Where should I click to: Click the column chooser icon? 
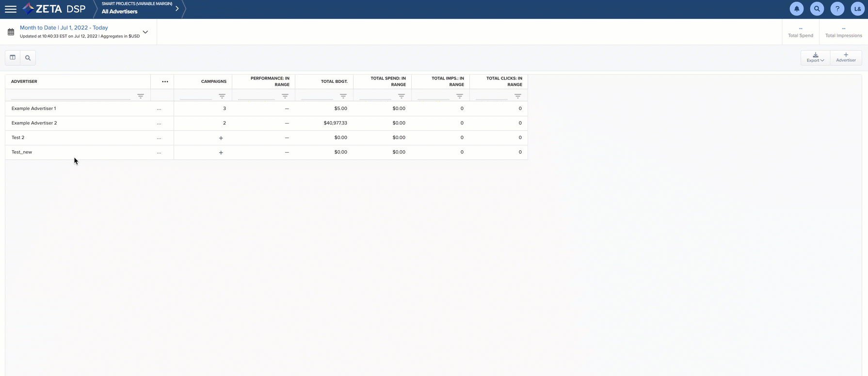coord(13,58)
